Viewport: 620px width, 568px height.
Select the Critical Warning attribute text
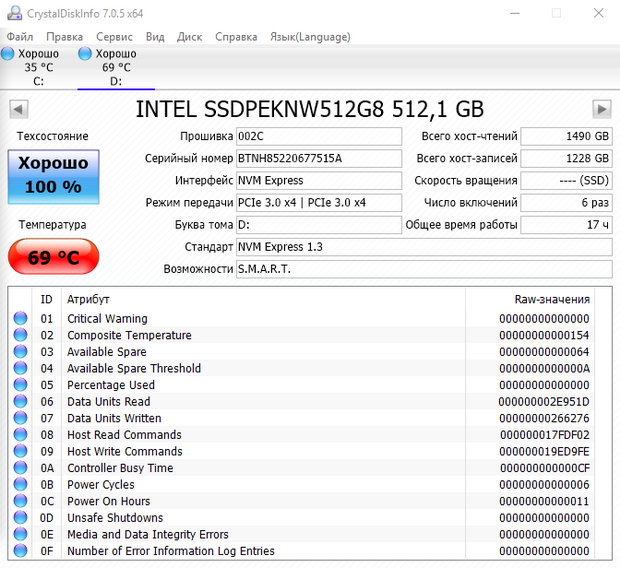[x=107, y=319]
